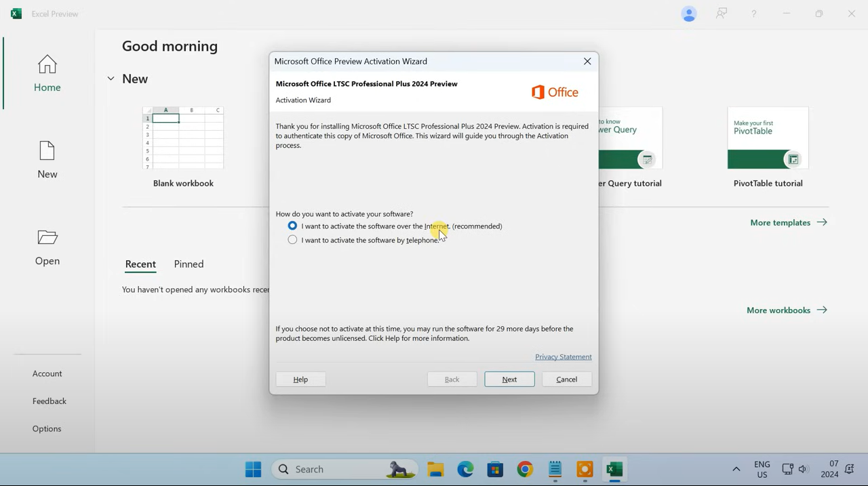
Task: Open the network icon in system tray
Action: (787, 469)
